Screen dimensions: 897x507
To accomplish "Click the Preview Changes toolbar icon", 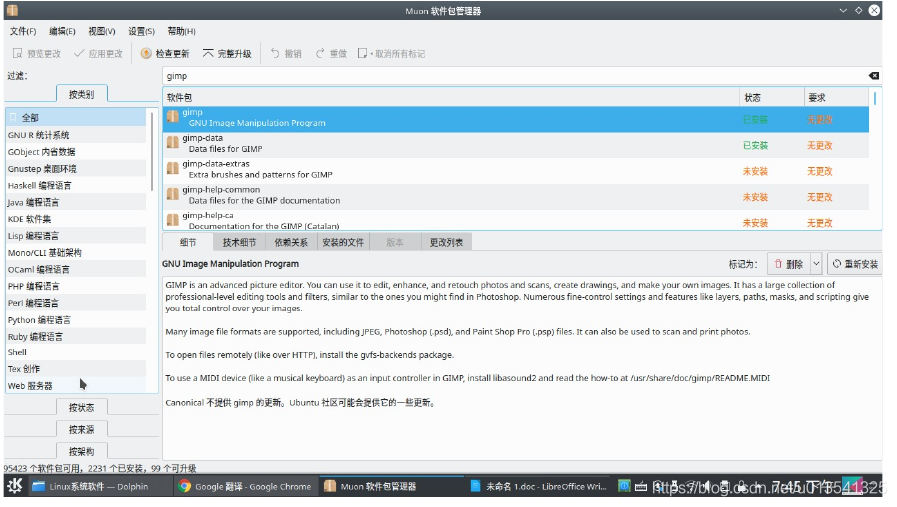I will (18, 54).
